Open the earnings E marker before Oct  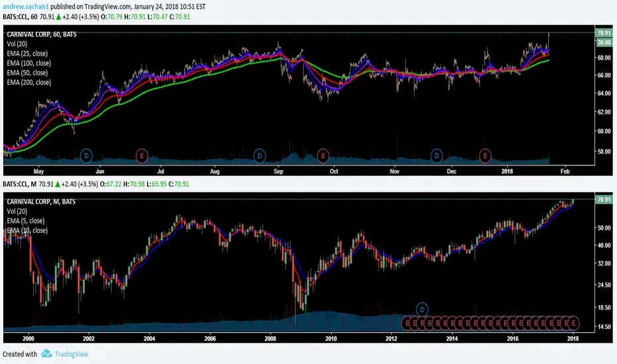(x=322, y=156)
